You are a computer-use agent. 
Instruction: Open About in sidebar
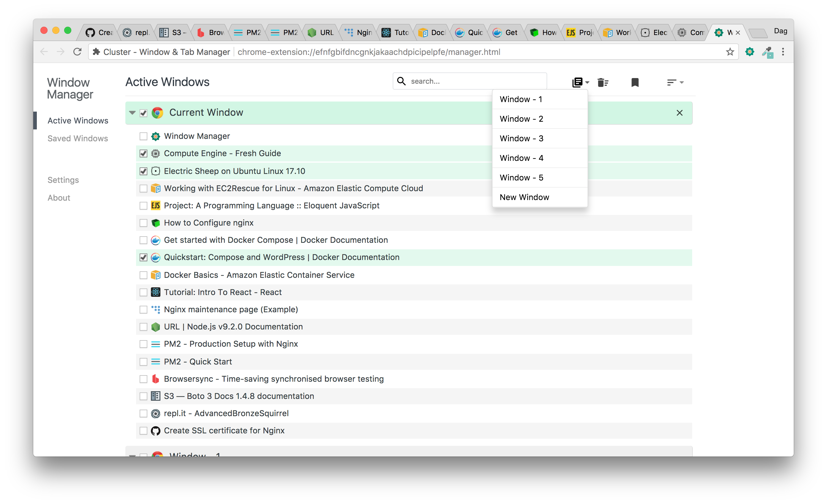click(x=59, y=198)
